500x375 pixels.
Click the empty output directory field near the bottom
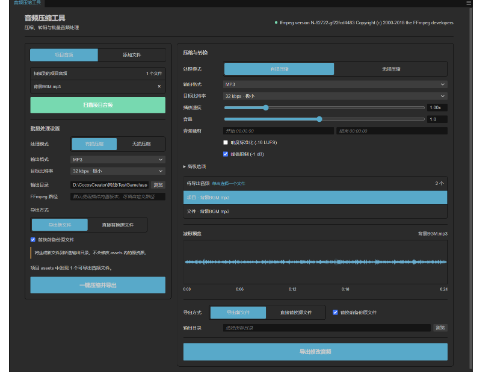[327, 328]
